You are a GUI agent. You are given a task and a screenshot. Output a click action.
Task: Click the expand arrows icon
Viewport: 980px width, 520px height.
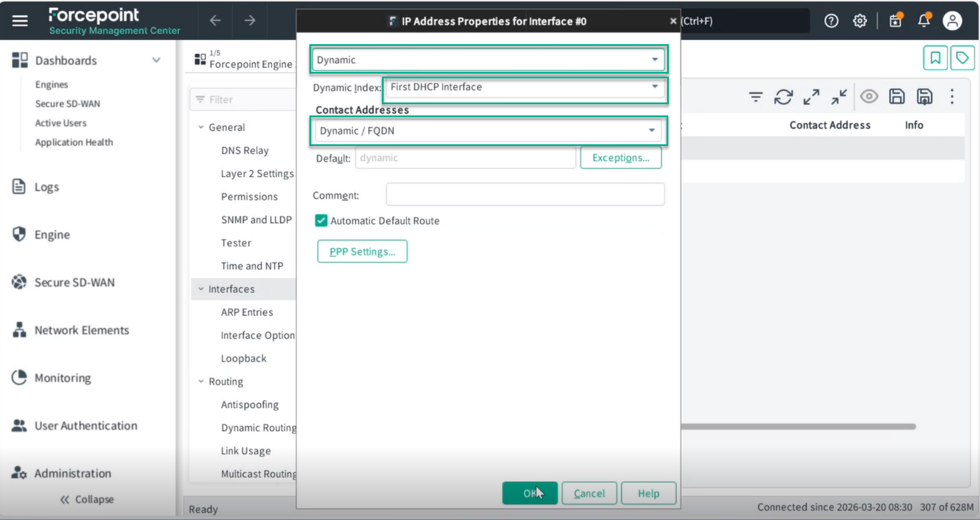click(x=811, y=97)
